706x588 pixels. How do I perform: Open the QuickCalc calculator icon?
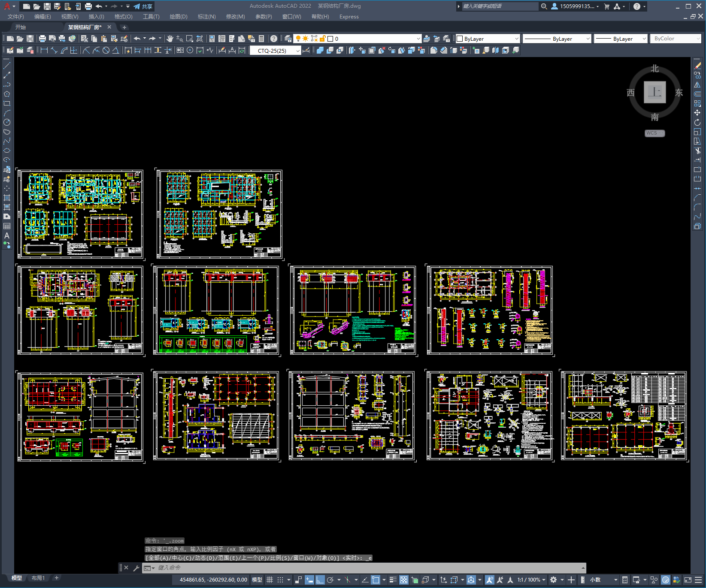pyautogui.click(x=261, y=39)
